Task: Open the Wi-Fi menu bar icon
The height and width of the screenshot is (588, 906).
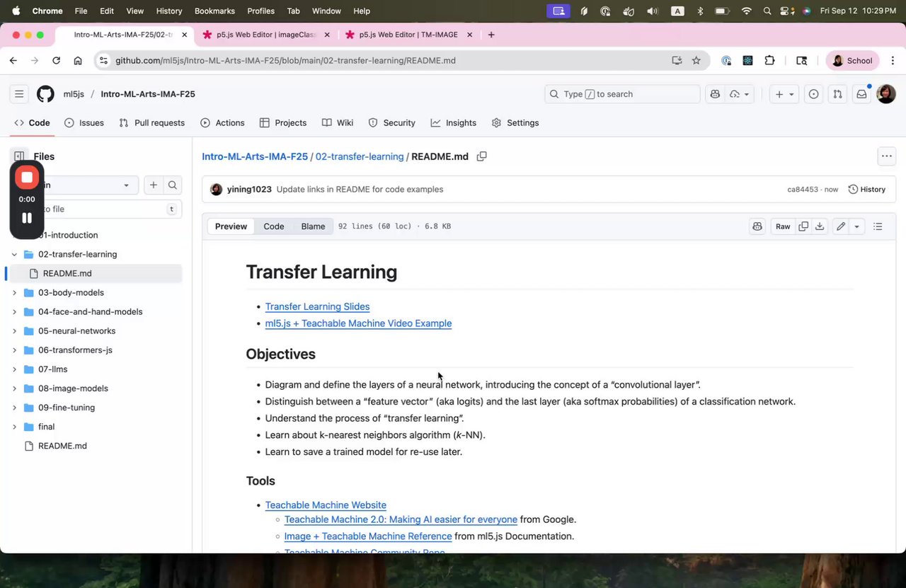Action: tap(746, 11)
